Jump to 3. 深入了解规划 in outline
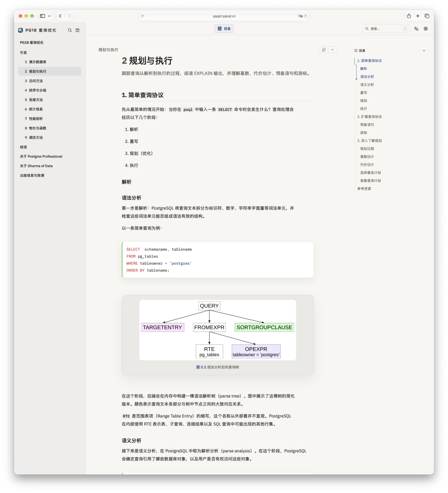The image size is (448, 493). 370,141
